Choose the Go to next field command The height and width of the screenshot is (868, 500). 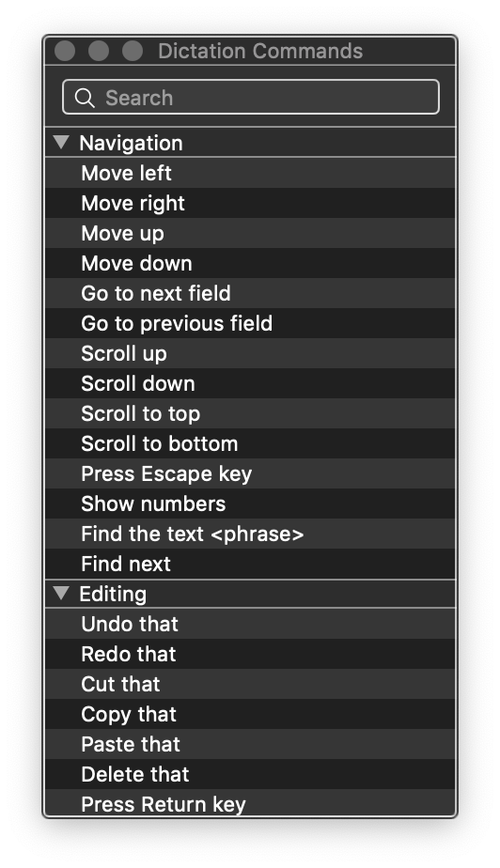coord(250,293)
